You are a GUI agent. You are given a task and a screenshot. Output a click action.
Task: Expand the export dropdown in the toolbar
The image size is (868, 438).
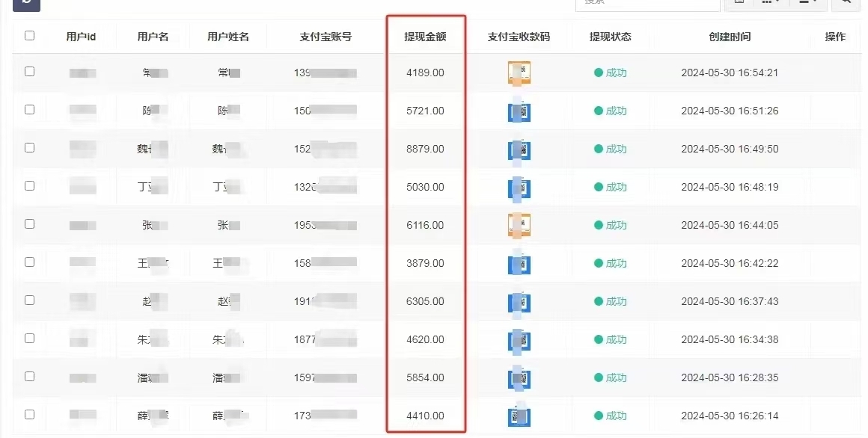(807, 2)
